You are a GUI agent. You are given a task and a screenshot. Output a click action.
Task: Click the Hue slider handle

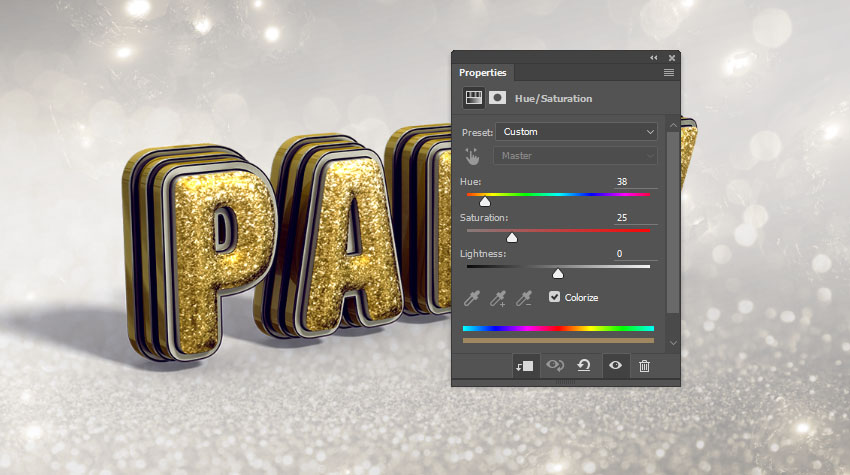tap(485, 202)
